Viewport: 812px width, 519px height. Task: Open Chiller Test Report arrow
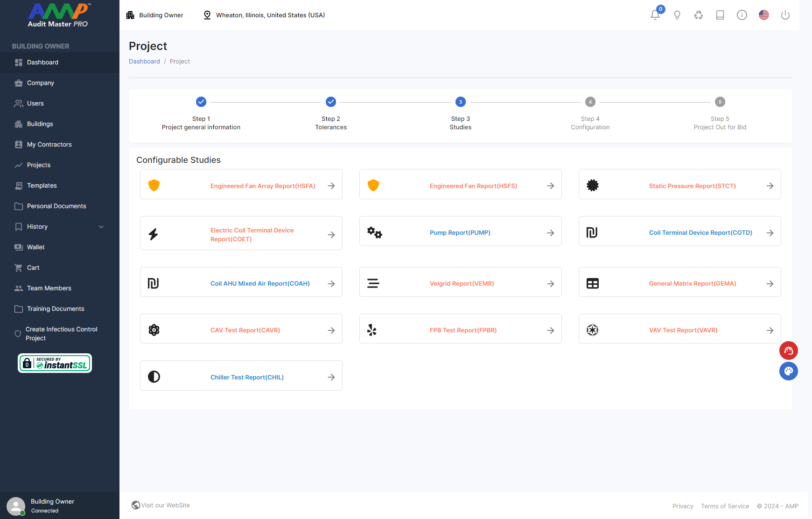pyautogui.click(x=331, y=377)
